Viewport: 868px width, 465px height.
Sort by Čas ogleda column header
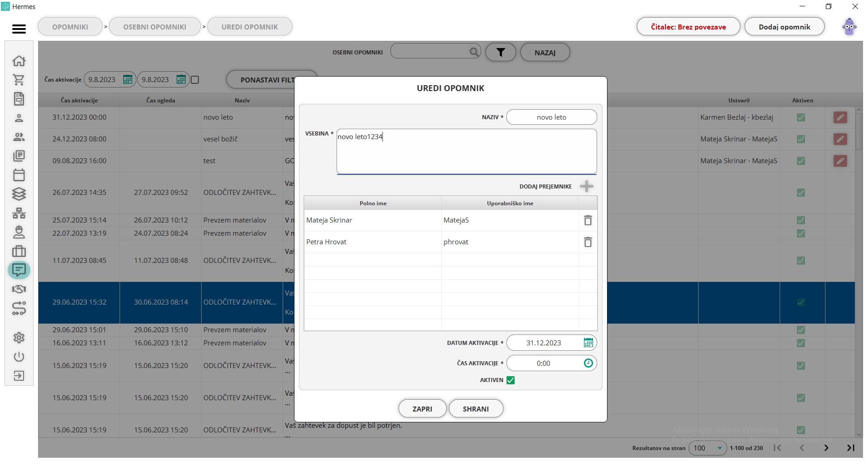pyautogui.click(x=160, y=100)
